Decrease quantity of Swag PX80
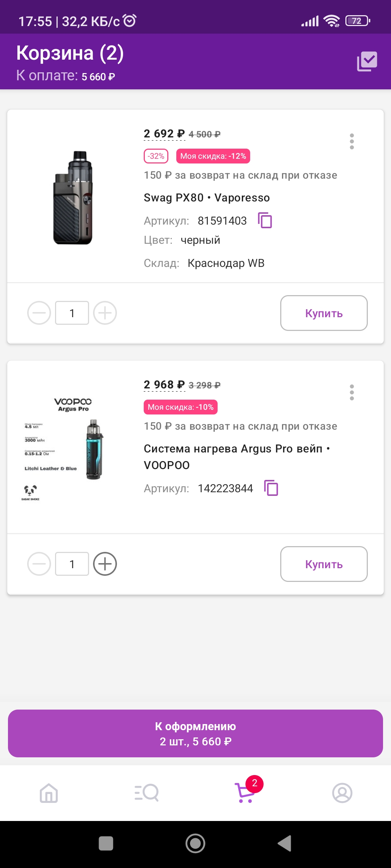 (x=39, y=313)
